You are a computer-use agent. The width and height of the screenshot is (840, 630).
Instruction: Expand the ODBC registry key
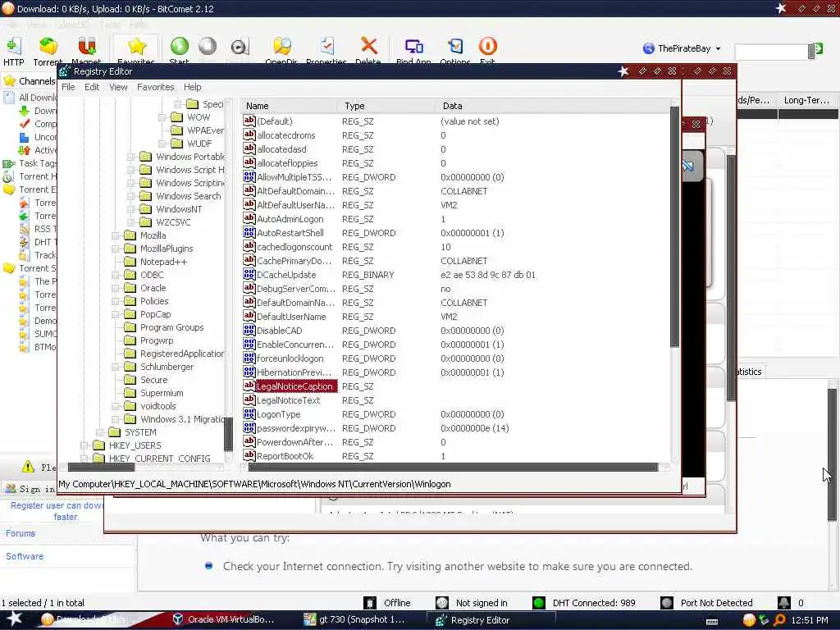point(115,275)
